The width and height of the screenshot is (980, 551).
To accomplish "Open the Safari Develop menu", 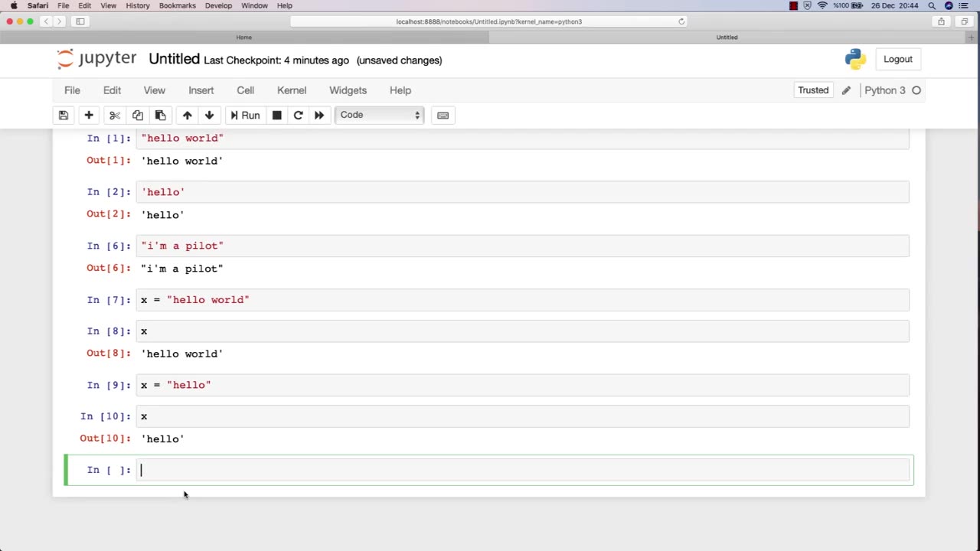I will 218,5.
